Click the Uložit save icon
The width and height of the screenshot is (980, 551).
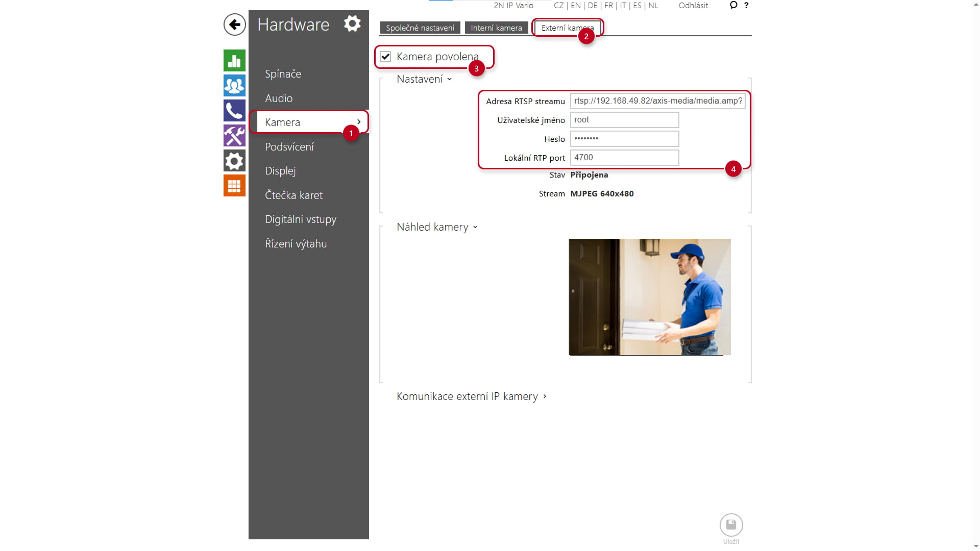tap(731, 524)
